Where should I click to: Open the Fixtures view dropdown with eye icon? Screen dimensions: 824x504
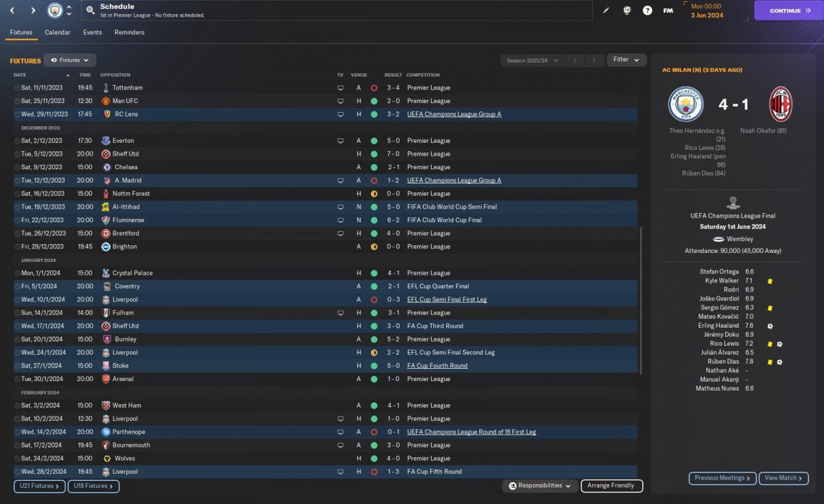click(70, 60)
